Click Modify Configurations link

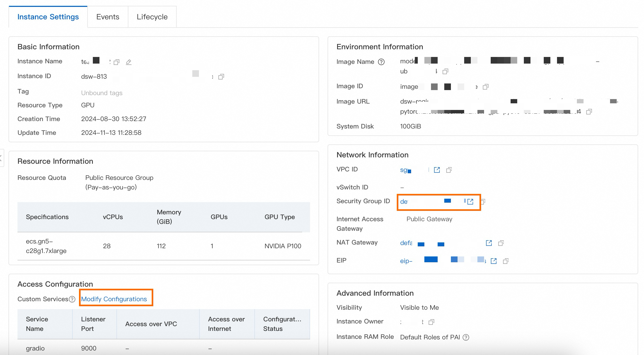point(114,299)
